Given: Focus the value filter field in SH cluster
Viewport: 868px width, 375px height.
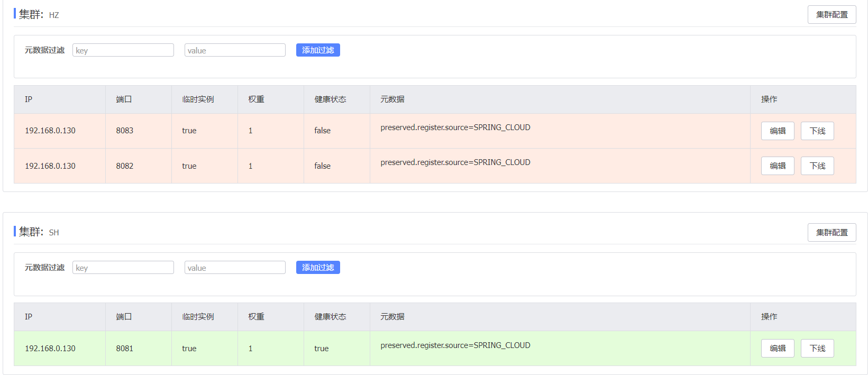Looking at the screenshot, I should click(x=235, y=268).
